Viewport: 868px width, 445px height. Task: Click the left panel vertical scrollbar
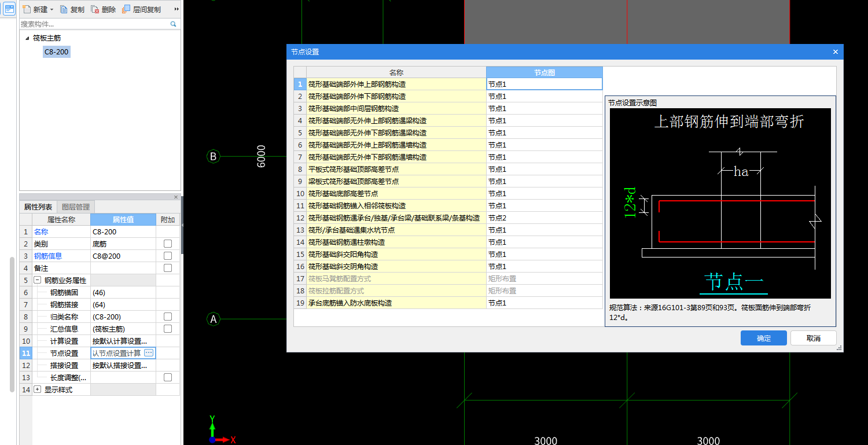(x=12, y=325)
